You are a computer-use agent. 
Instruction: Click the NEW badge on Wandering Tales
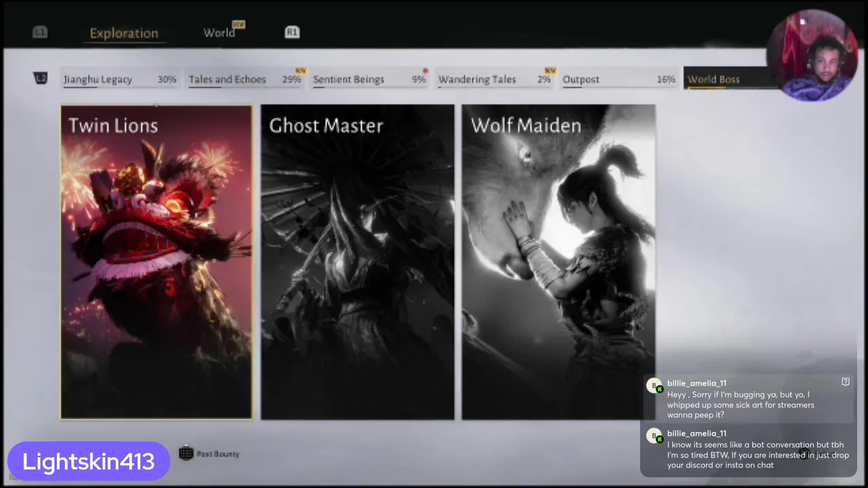[550, 70]
